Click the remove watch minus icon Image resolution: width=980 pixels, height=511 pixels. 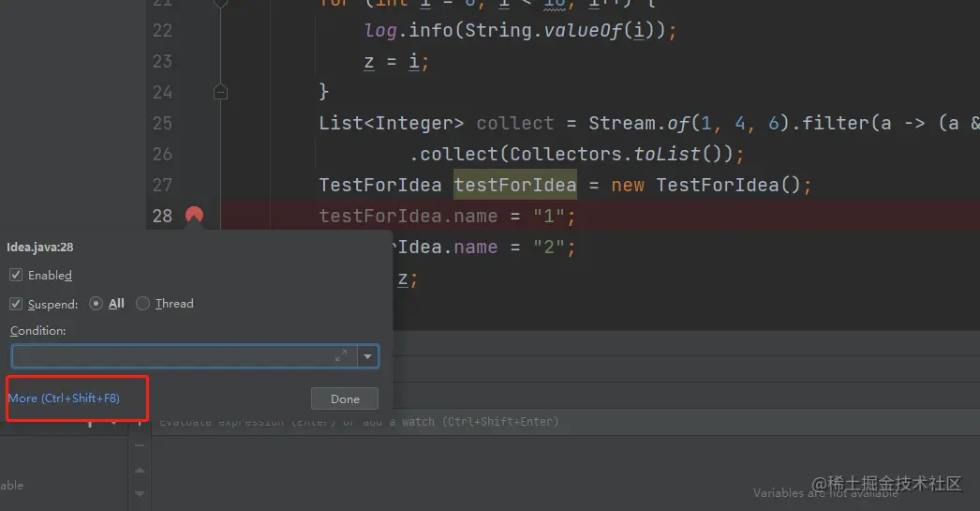140,445
